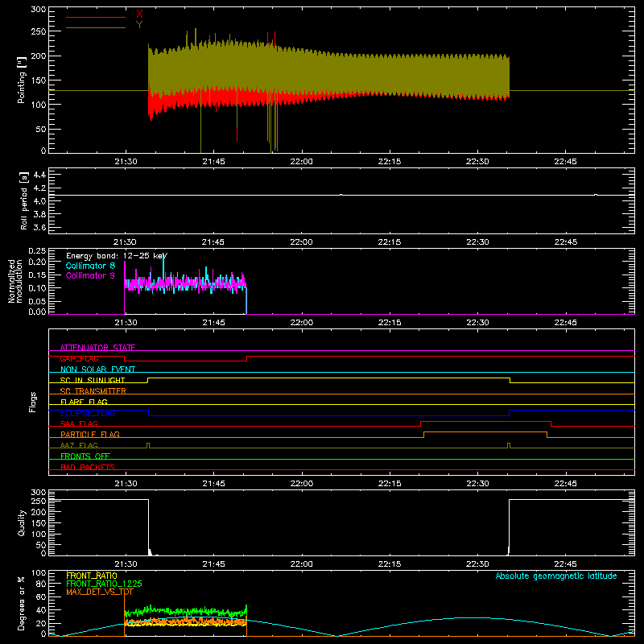The height and width of the screenshot is (644, 644).
Task: Click the red X legend line sample
Action: tap(96, 17)
